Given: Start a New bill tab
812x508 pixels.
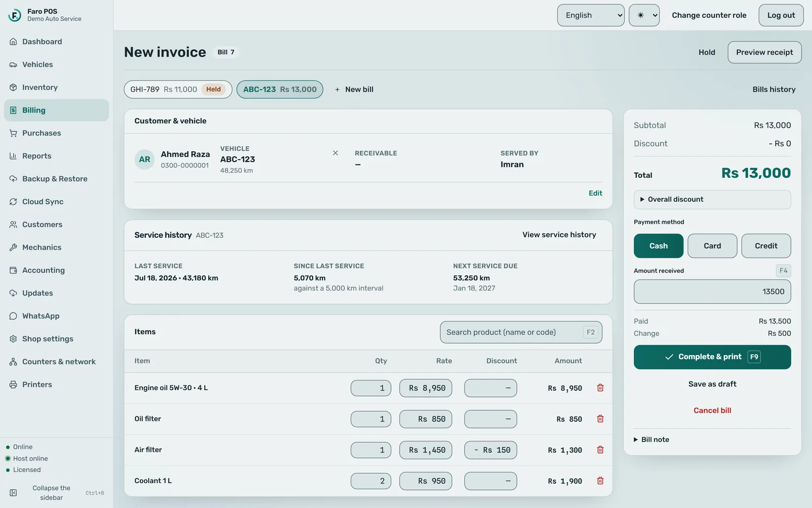Looking at the screenshot, I should (x=354, y=89).
